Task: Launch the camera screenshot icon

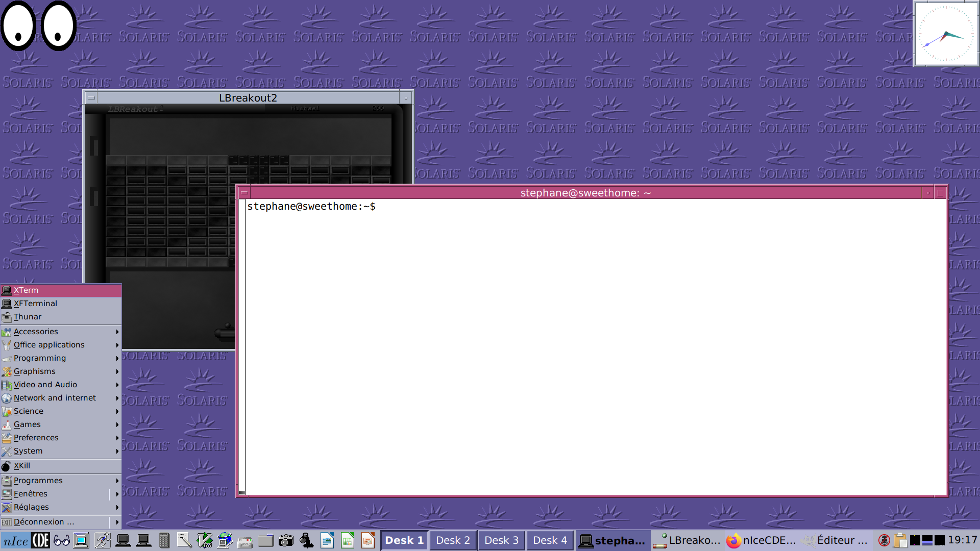Action: 286,540
